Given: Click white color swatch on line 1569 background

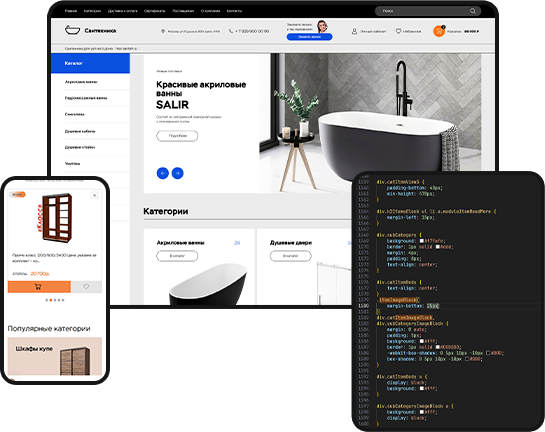Looking at the screenshot, I should coord(422,241).
